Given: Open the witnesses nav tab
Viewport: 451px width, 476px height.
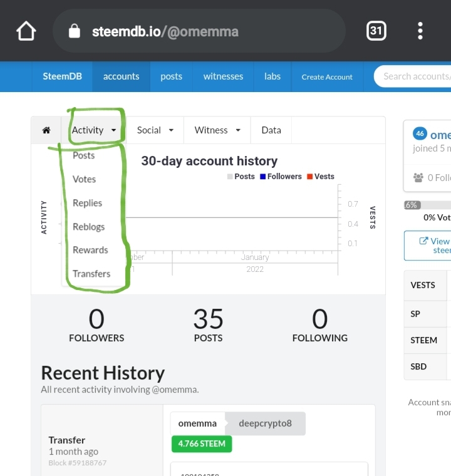Looking at the screenshot, I should [x=223, y=76].
